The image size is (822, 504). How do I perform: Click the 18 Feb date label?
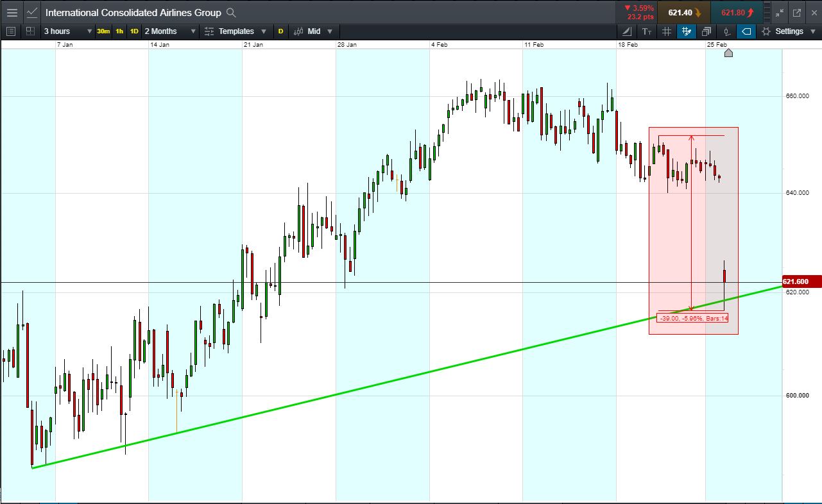click(x=628, y=45)
